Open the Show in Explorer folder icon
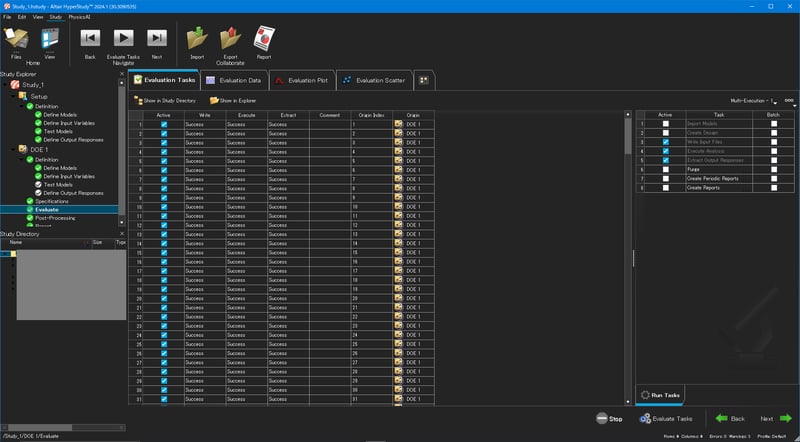 pyautogui.click(x=214, y=101)
